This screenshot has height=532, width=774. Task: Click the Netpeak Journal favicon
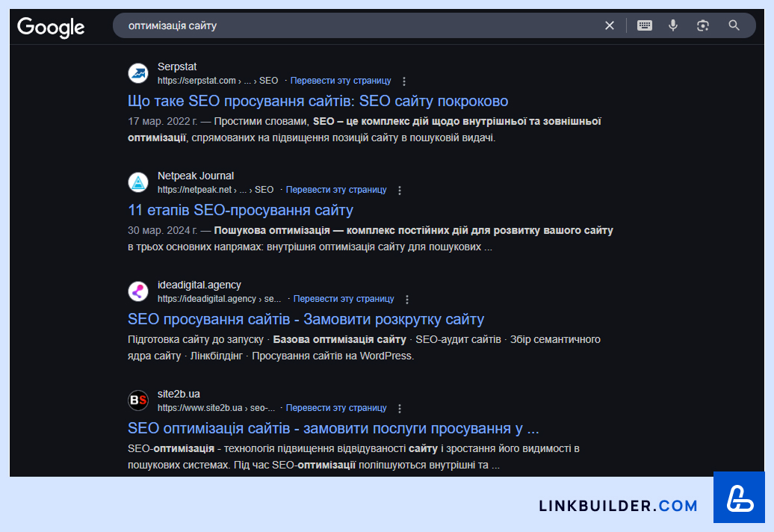[138, 182]
